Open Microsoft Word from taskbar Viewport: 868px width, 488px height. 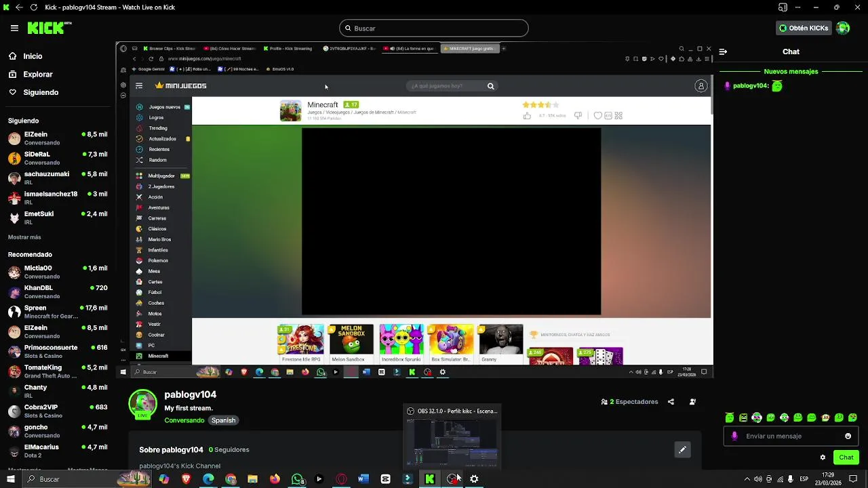pyautogui.click(x=363, y=479)
